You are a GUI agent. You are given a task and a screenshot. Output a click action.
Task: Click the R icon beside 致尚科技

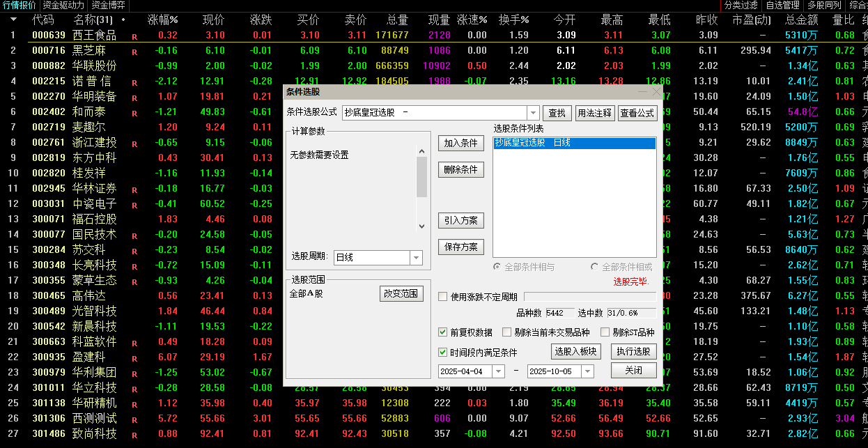coord(134,435)
